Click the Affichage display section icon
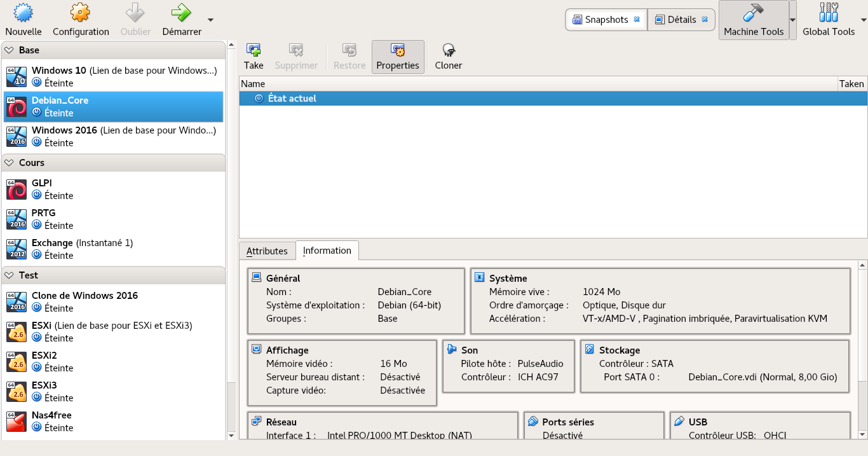Image resolution: width=868 pixels, height=456 pixels. pyautogui.click(x=257, y=349)
